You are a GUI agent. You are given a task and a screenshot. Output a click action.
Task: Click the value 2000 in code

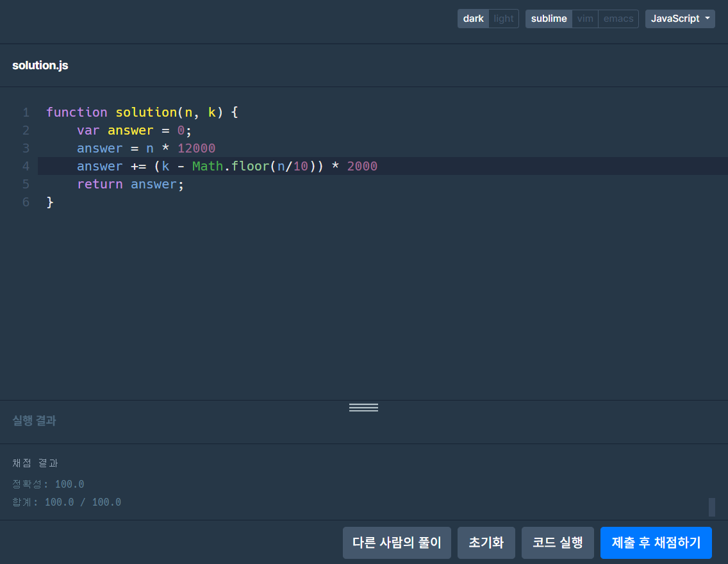point(362,166)
